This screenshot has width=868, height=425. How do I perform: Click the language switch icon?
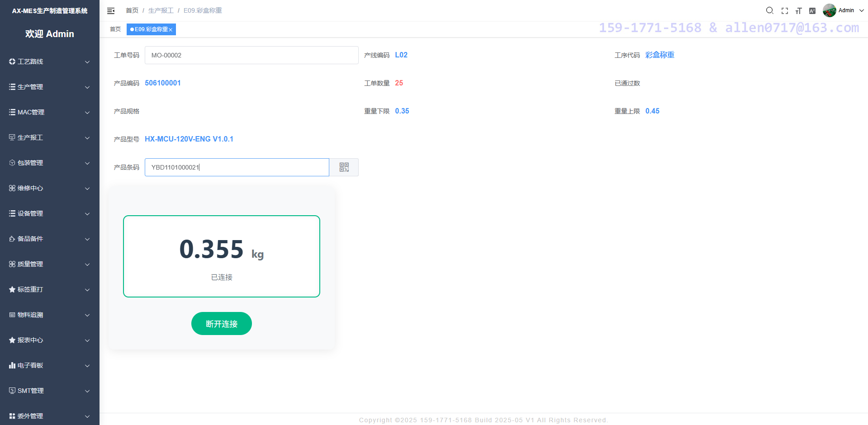pos(812,11)
